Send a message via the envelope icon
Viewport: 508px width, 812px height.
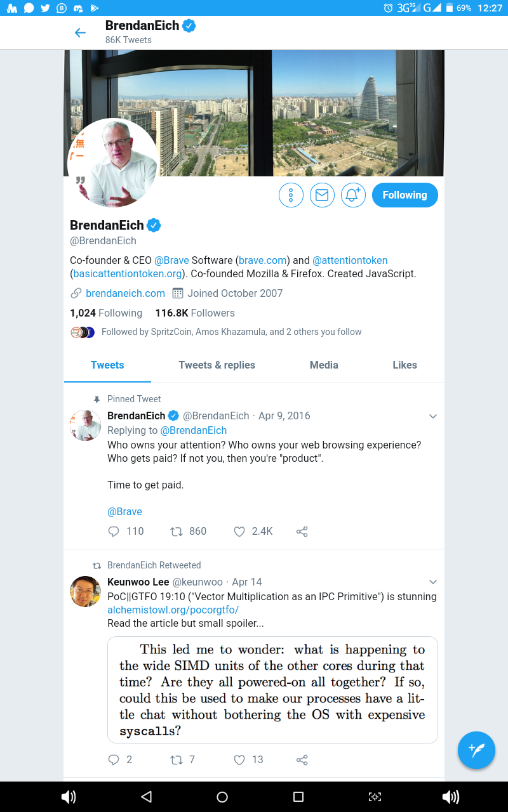[x=322, y=195]
